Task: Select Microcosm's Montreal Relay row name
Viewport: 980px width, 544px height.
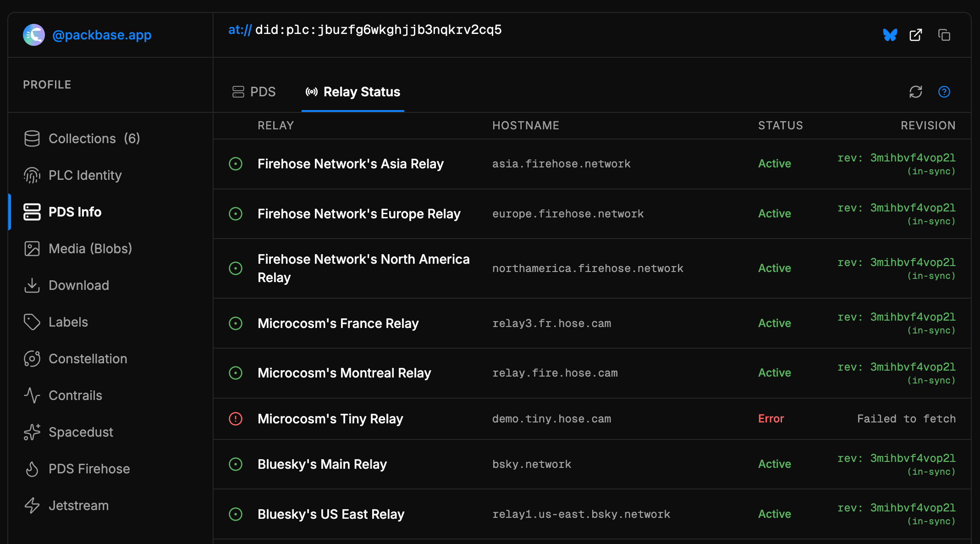Action: coord(344,373)
